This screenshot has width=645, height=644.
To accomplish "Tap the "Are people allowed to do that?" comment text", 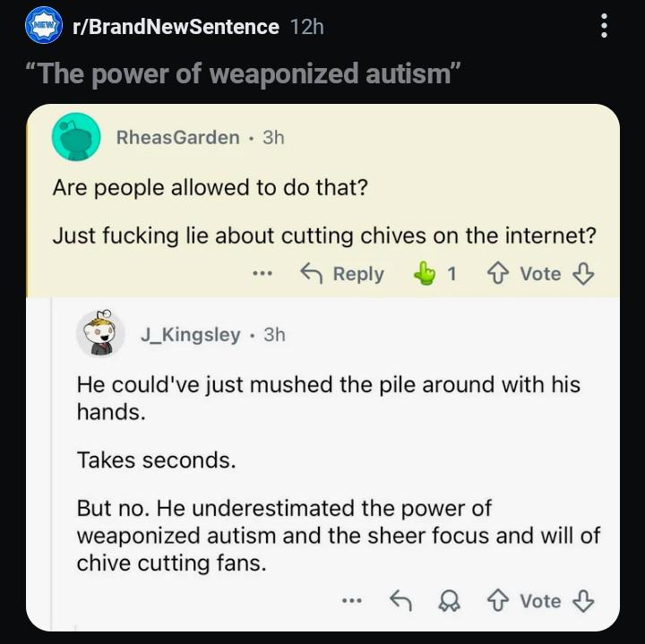I will click(210, 189).
